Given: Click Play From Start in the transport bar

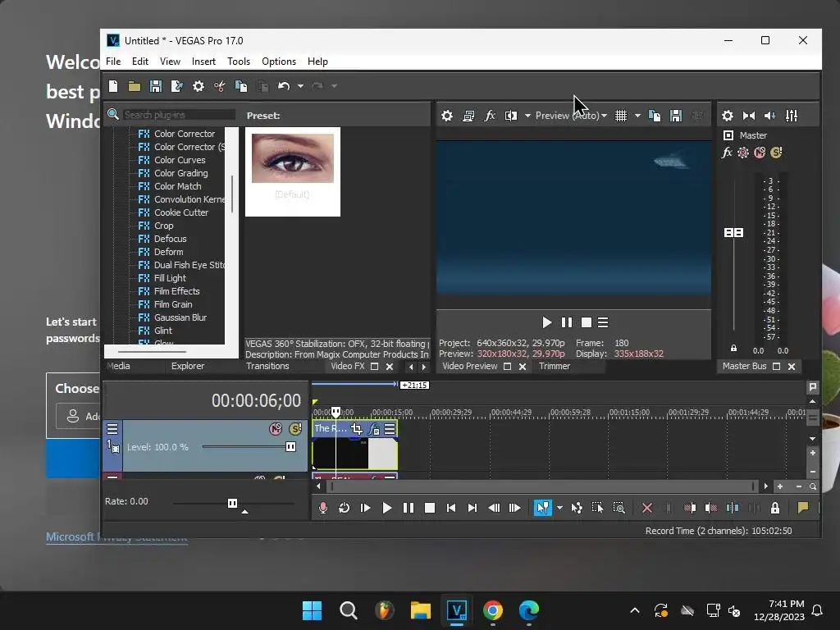Looking at the screenshot, I should 365,508.
